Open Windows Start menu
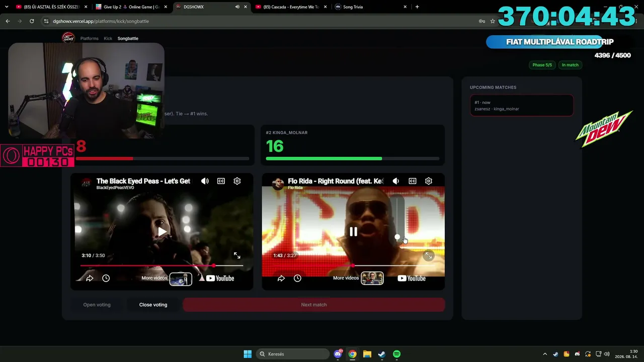The height and width of the screenshot is (362, 644). [x=248, y=354]
